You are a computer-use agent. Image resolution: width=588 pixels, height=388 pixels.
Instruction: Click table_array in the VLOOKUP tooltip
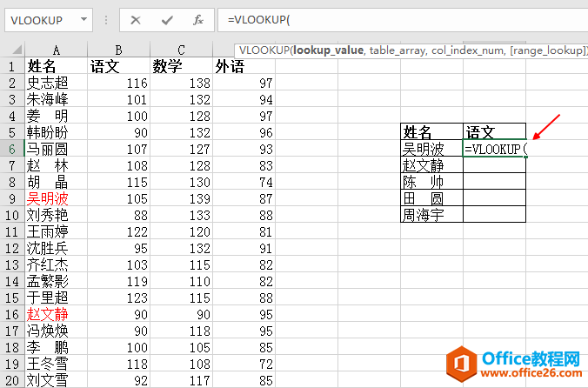[398, 50]
